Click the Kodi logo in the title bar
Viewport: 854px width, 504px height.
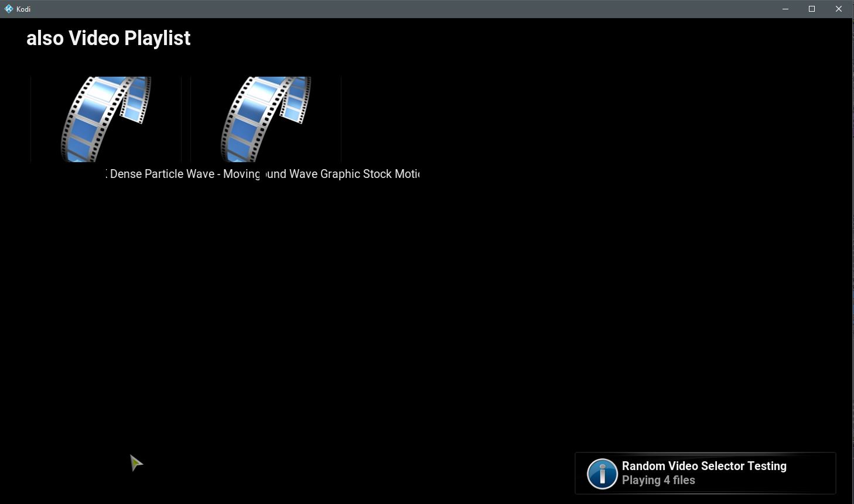[9, 9]
